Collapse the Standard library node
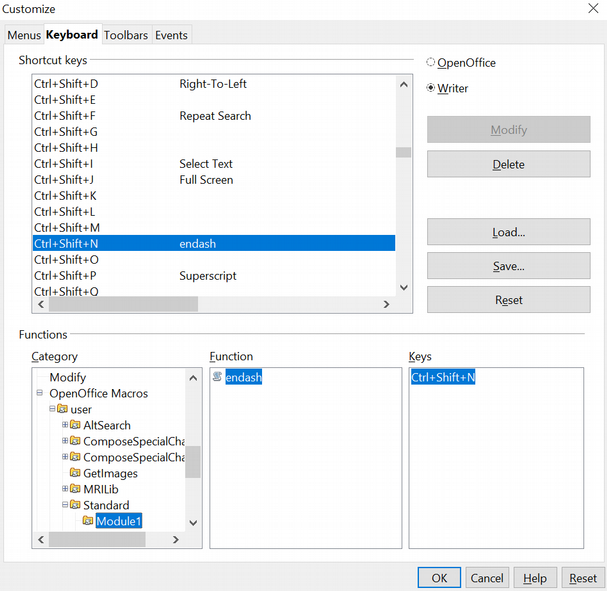The height and width of the screenshot is (591, 607). pyautogui.click(x=65, y=505)
